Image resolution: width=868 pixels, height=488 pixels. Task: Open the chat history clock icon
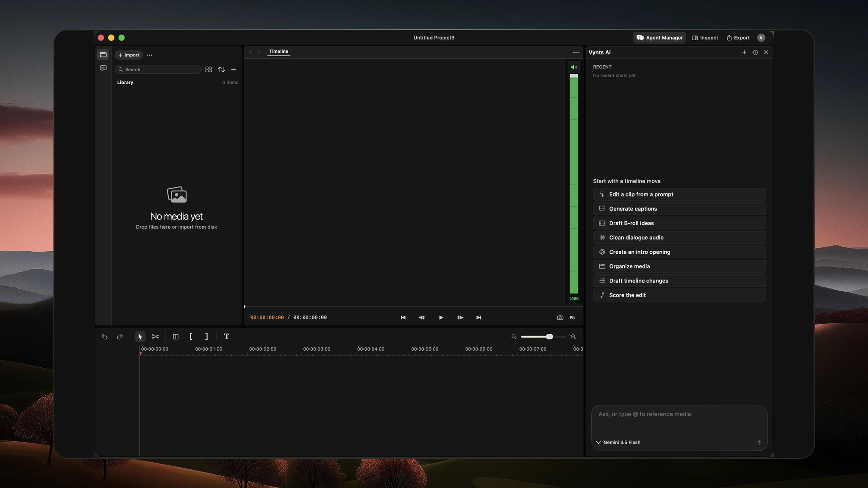click(755, 53)
